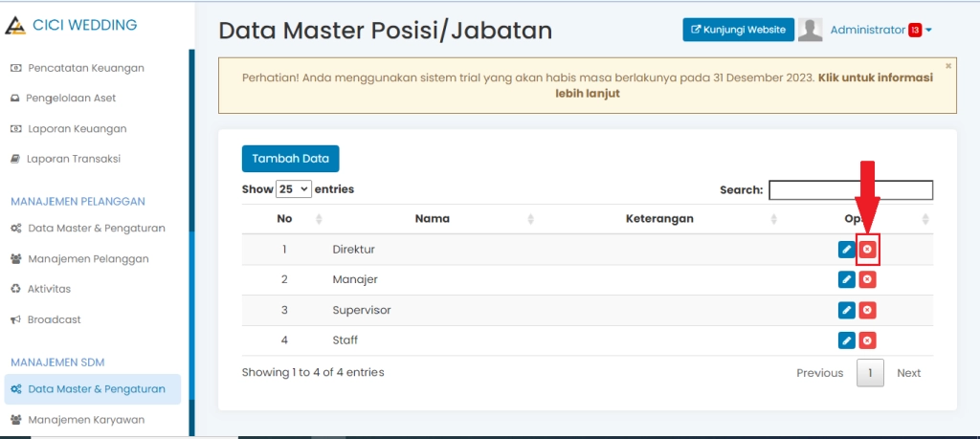Click the Next pagination button
This screenshot has height=439, width=980.
click(x=909, y=373)
